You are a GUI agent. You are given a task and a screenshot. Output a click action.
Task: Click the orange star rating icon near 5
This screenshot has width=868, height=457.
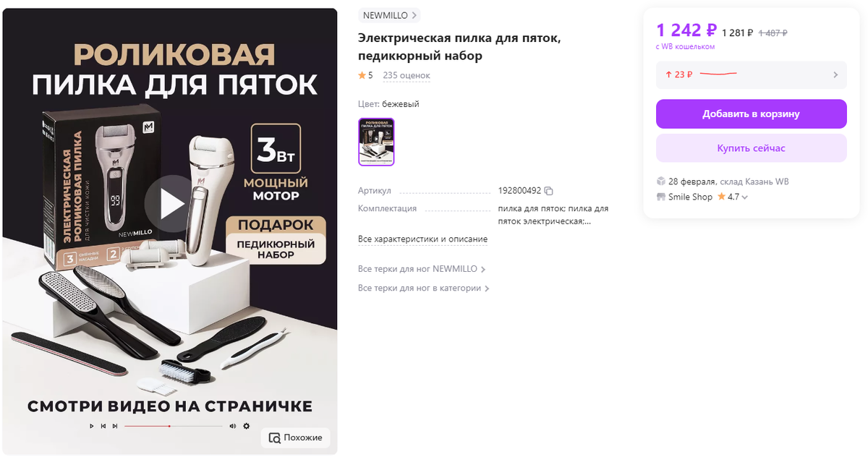point(362,75)
